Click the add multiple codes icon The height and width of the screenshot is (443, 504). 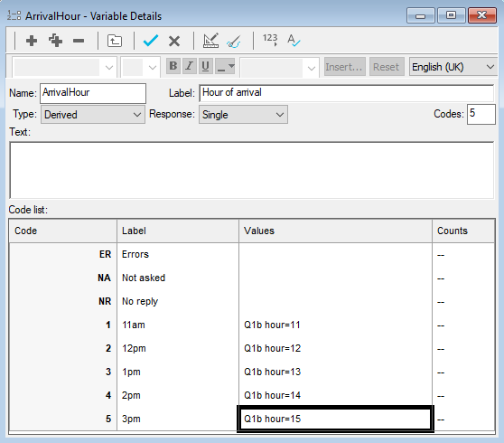tap(55, 41)
